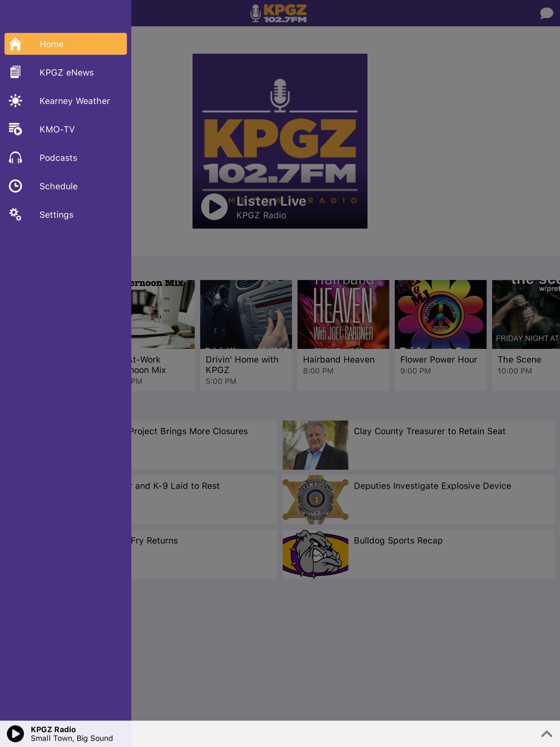Screen dimensions: 560x747
Task: Open Drivin' Home with KPGZ show thumbnail
Action: [x=246, y=314]
